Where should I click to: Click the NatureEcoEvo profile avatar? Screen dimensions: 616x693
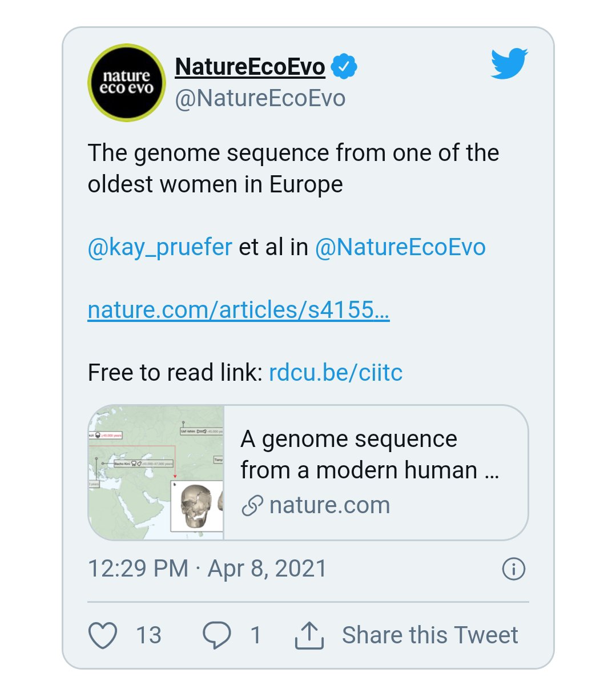[126, 83]
